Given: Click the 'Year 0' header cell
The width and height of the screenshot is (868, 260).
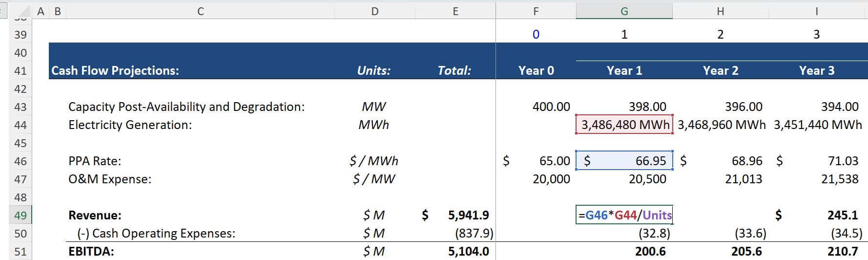Looking at the screenshot, I should (536, 71).
